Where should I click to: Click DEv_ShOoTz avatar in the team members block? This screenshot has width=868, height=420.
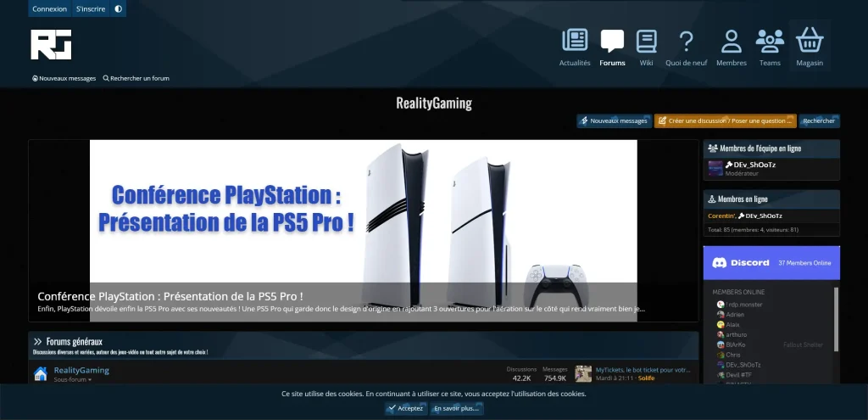pos(715,169)
